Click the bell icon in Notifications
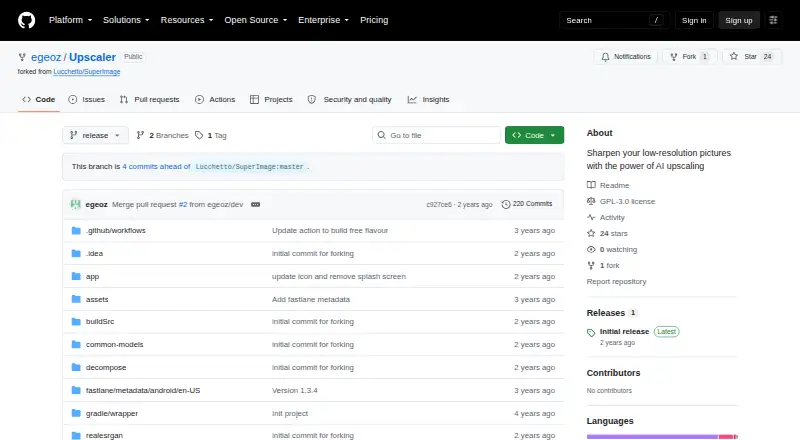The width and height of the screenshot is (800, 440). pos(605,57)
